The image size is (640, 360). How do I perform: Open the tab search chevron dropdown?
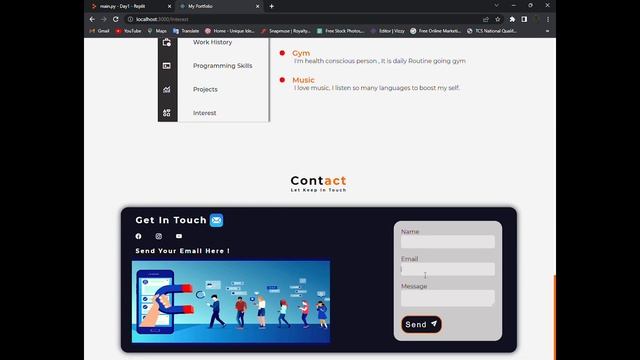pos(496,6)
